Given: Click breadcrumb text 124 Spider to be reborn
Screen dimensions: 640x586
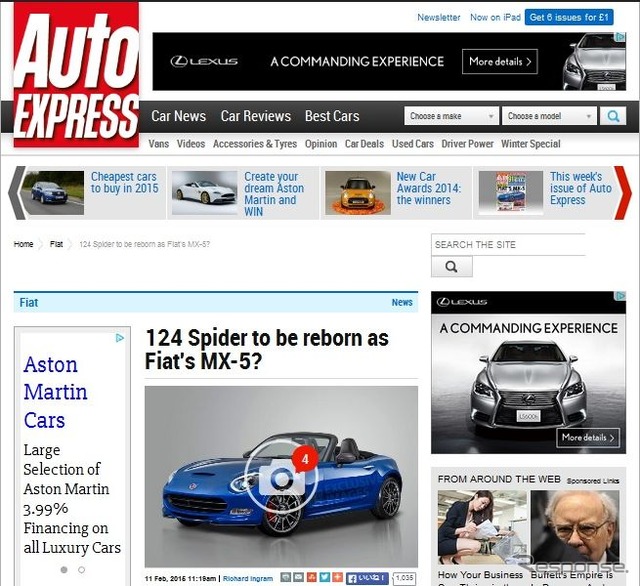Looking at the screenshot, I should pos(144,244).
